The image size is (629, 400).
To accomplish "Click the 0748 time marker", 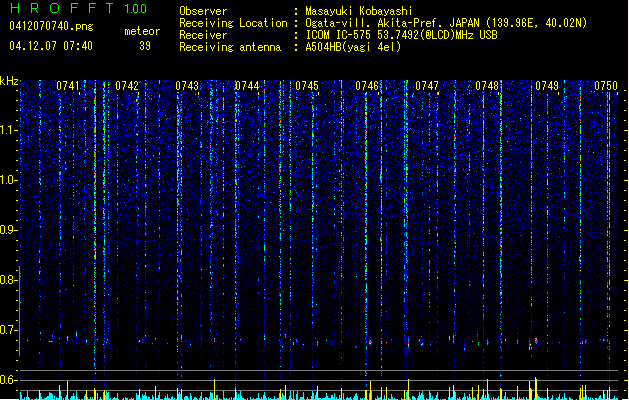I will (x=487, y=86).
